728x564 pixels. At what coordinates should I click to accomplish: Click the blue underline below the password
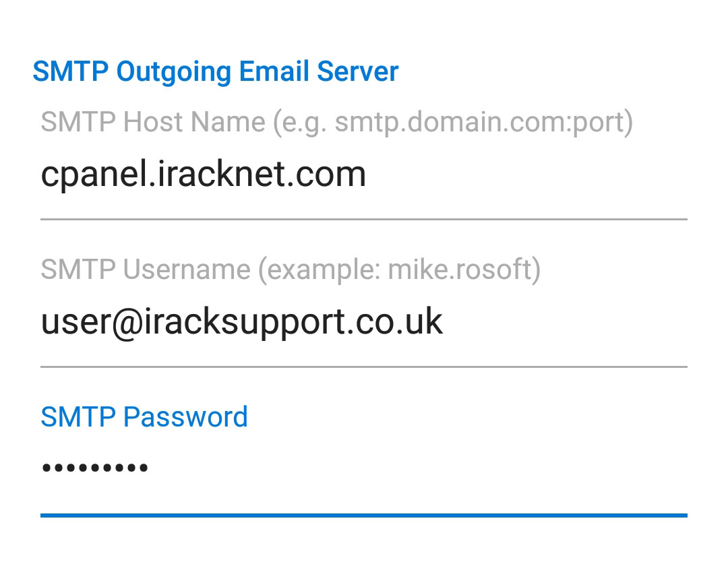[364, 515]
